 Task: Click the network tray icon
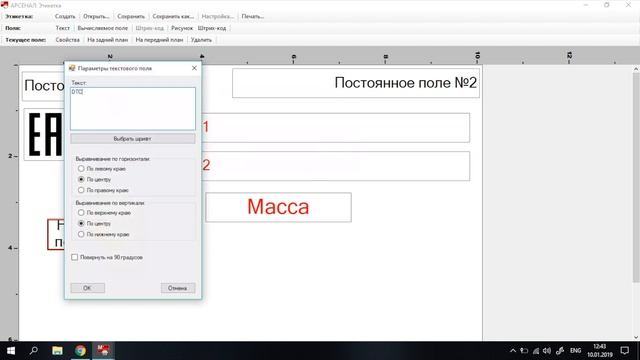[x=536, y=351]
